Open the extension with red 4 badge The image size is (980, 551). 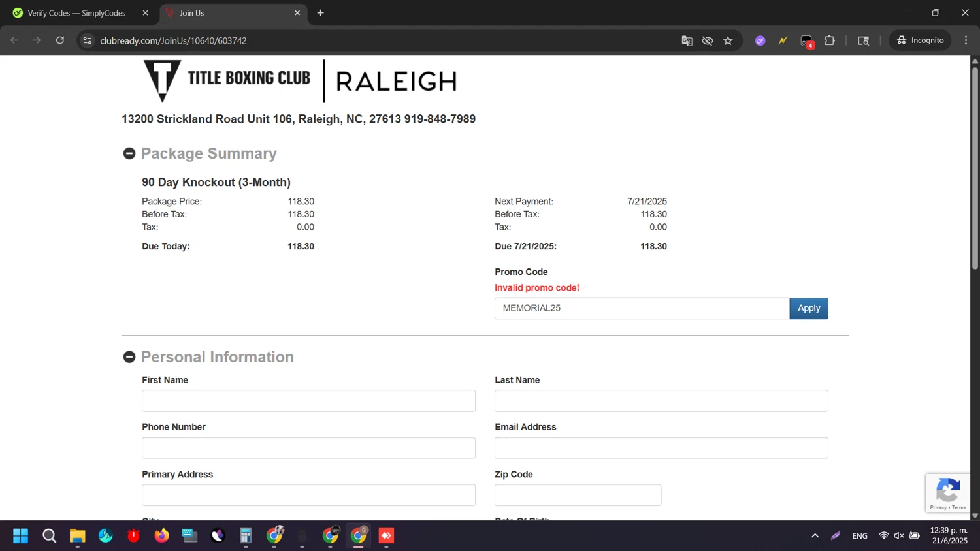(807, 41)
